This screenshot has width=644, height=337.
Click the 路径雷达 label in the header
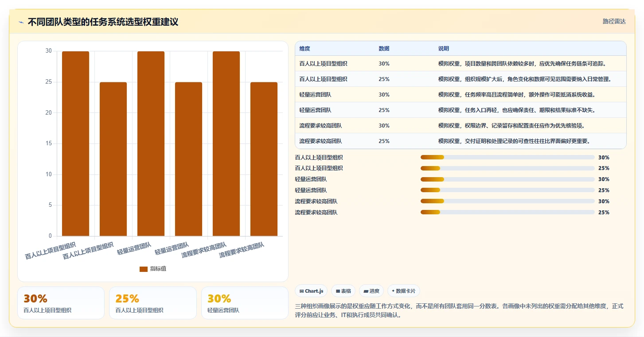coord(614,21)
